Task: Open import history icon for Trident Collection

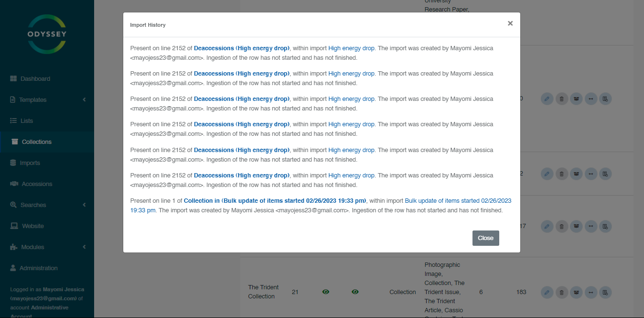Action: tap(605, 292)
